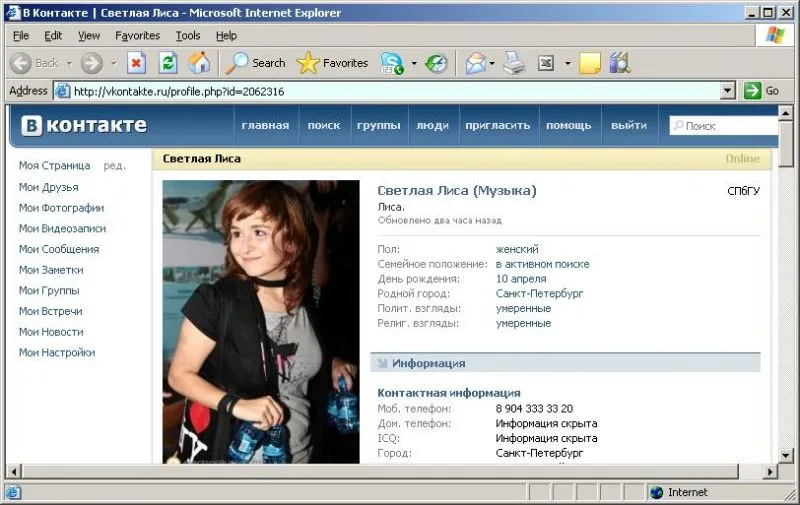Click the yellow note toolbar icon
This screenshot has height=505, width=800.
[x=590, y=63]
